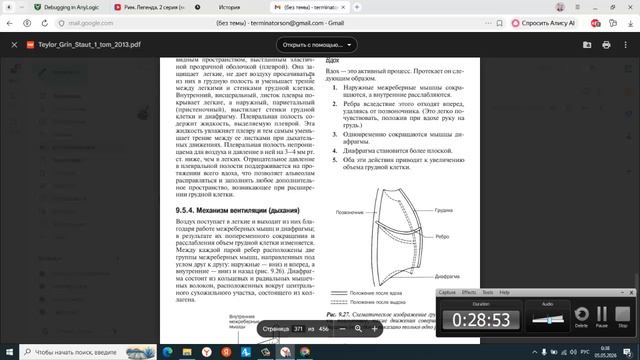
Task: Open the Capture menu in recorder window
Action: pyautogui.click(x=447, y=292)
